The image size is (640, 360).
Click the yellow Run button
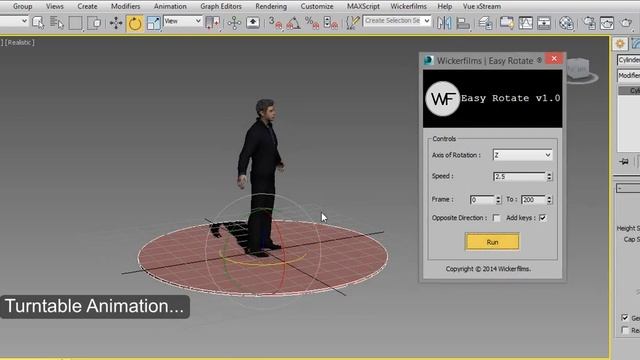tap(492, 242)
